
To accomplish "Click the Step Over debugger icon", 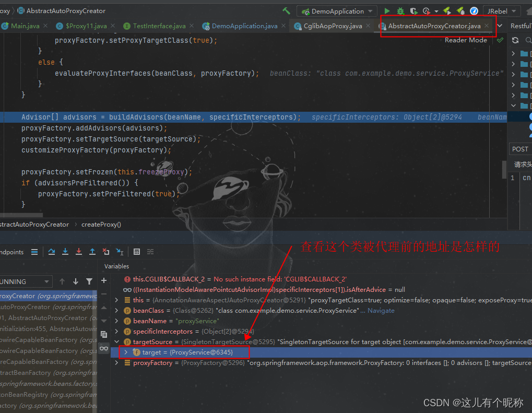I will 52,252.
